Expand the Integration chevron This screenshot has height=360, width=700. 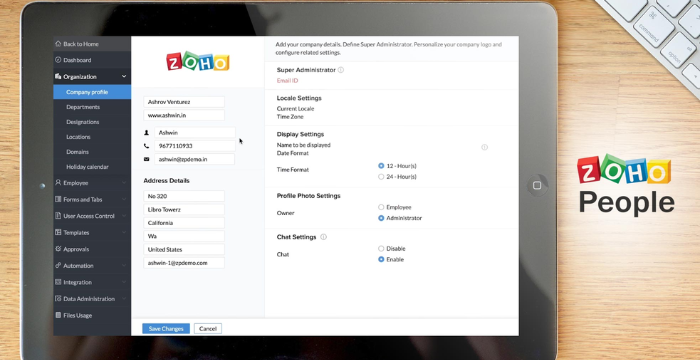[x=124, y=282]
